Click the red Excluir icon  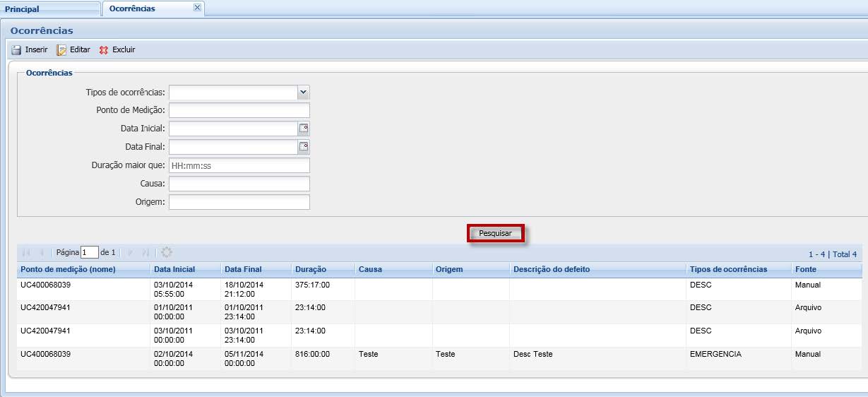pos(104,50)
